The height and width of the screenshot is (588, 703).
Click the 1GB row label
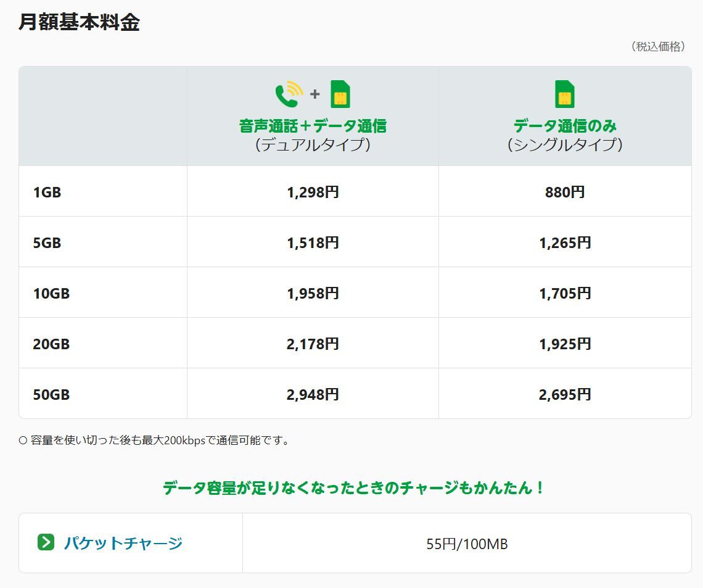coord(47,192)
